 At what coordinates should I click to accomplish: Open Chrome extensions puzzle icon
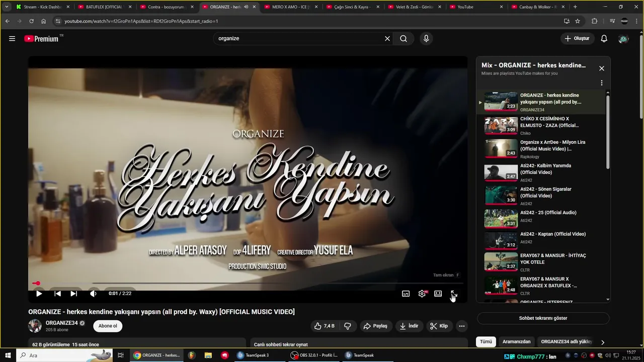click(595, 21)
